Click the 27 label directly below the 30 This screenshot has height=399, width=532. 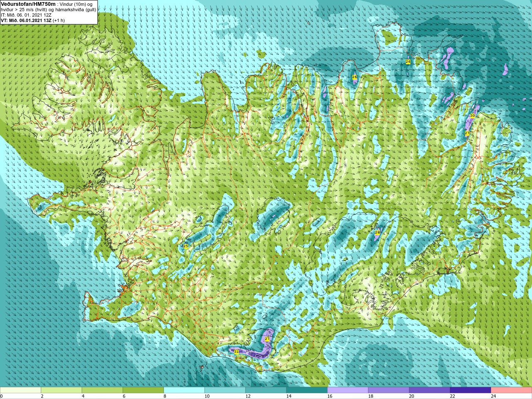pyautogui.click(x=467, y=133)
